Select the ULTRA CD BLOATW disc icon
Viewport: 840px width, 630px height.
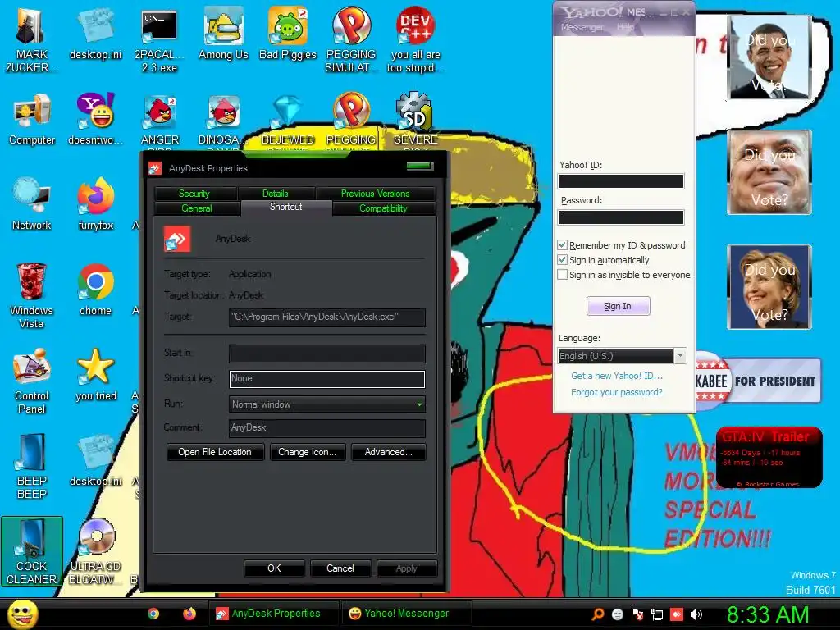(95, 552)
